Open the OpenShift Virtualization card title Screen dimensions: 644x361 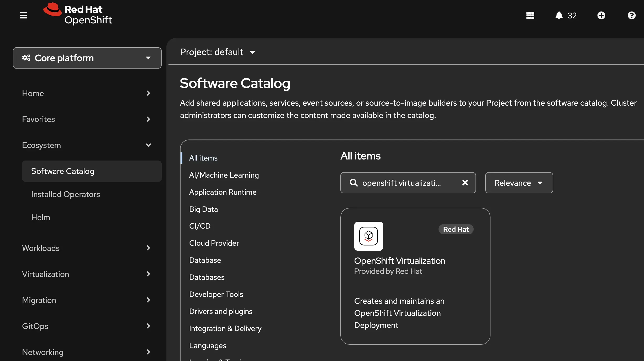tap(399, 261)
